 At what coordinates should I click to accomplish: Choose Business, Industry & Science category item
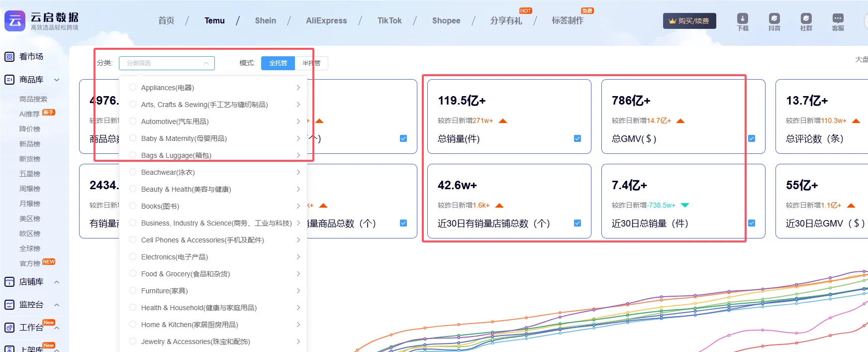coord(213,223)
